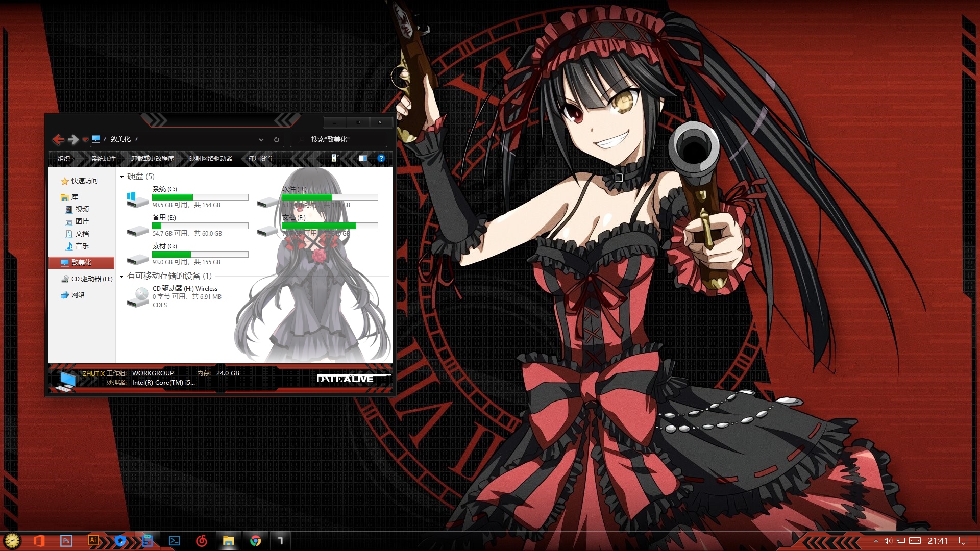The height and width of the screenshot is (551, 980).
Task: Click the "0 字节 可用，共 6.91 MB" text
Action: (x=187, y=296)
